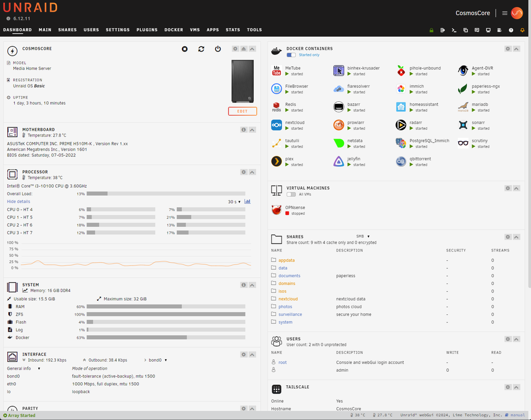Toggle the Docker 'Started only' switch
Viewport: 531px width, 420px height.
291,55
